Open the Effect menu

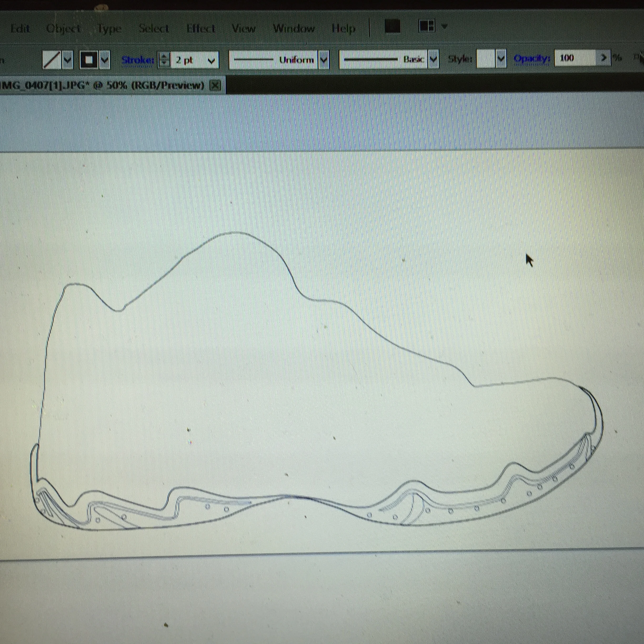(201, 29)
